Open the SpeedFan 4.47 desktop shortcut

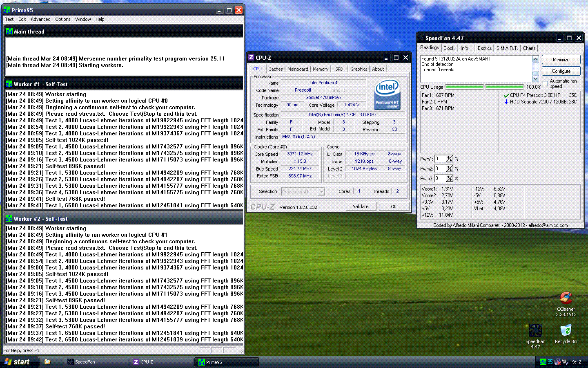(x=535, y=330)
